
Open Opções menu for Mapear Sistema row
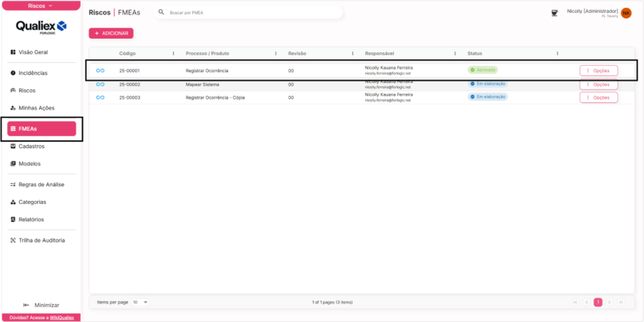click(x=598, y=84)
